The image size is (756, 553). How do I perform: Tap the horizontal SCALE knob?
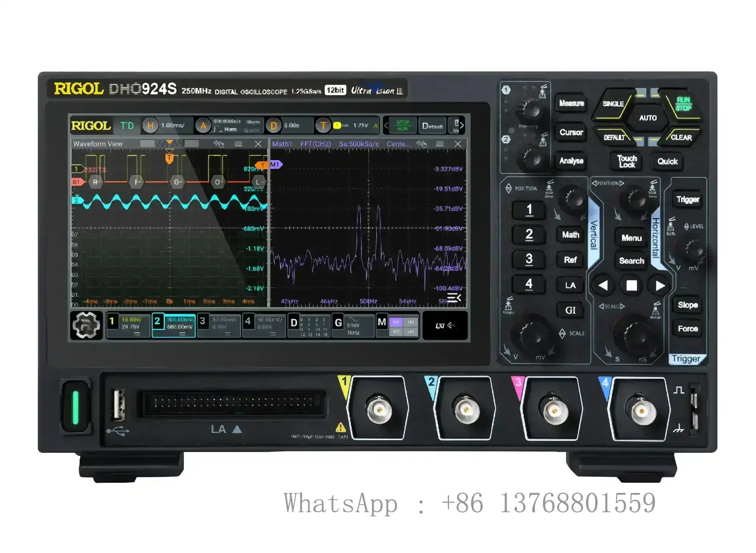(637, 335)
